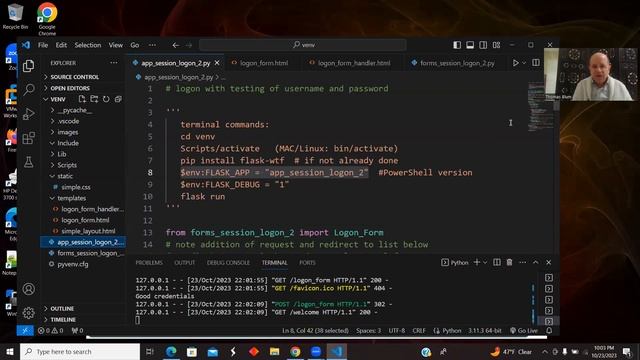Open the File menu
Image resolution: width=640 pixels, height=360 pixels.
(43, 45)
